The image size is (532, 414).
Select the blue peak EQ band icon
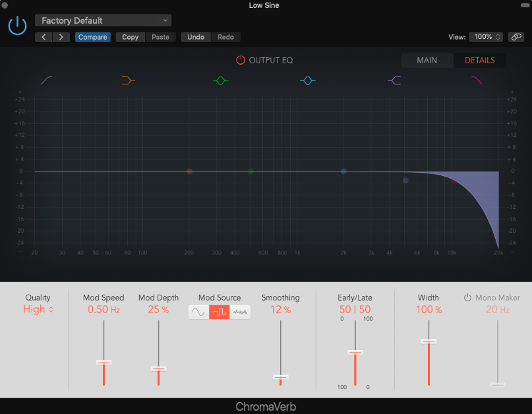click(x=307, y=80)
